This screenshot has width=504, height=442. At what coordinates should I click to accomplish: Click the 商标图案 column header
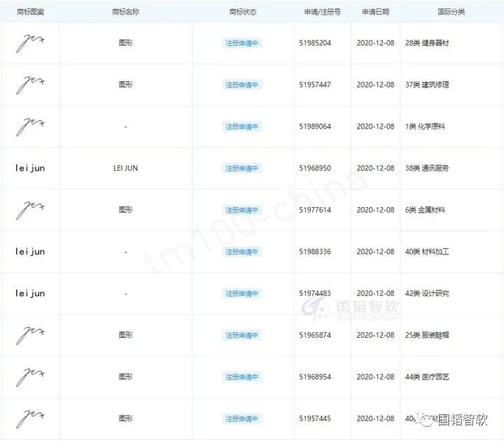31,12
